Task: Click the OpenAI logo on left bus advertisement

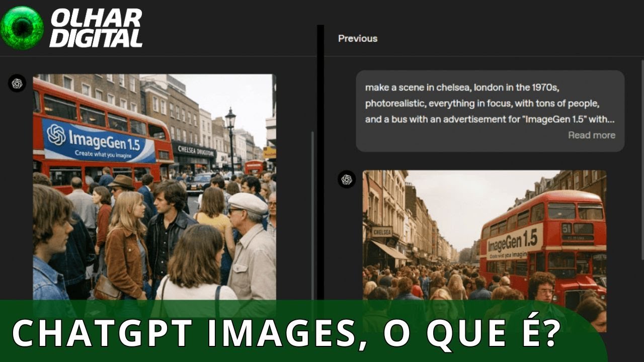Action: tap(56, 134)
